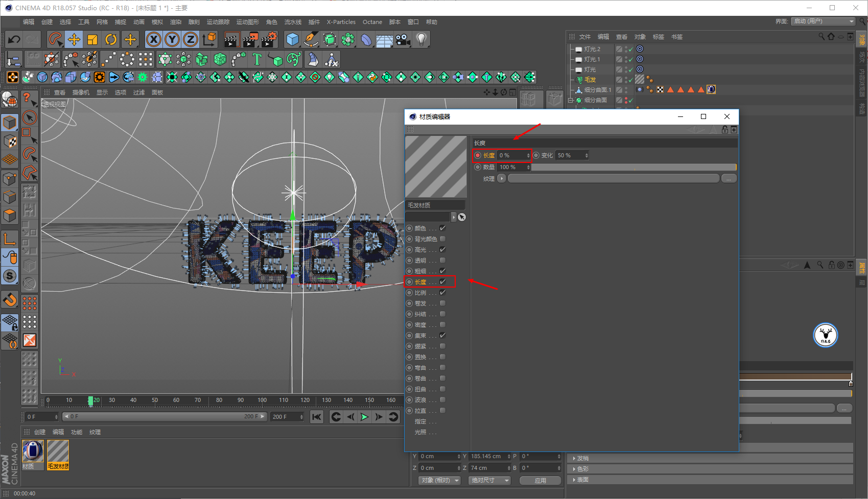The image size is (868, 499).
Task: Click the Undo arrow icon
Action: 14,39
